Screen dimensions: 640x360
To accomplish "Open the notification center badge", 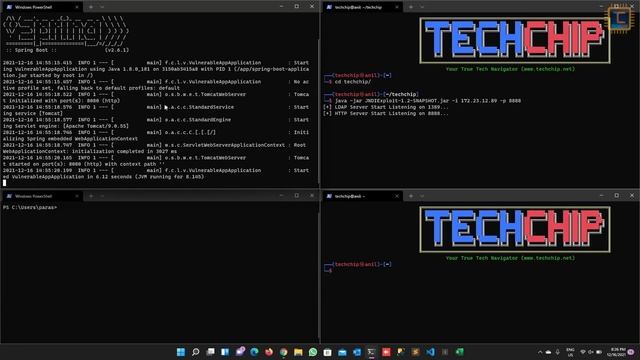I will pyautogui.click(x=631, y=352).
